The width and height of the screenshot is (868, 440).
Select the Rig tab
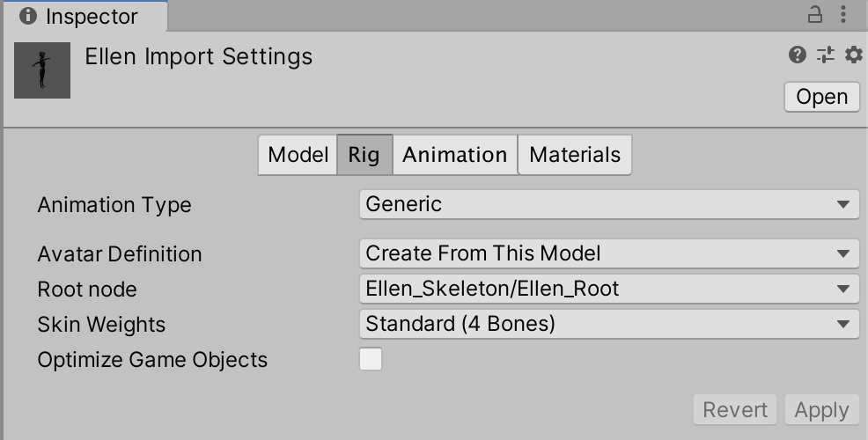[364, 155]
